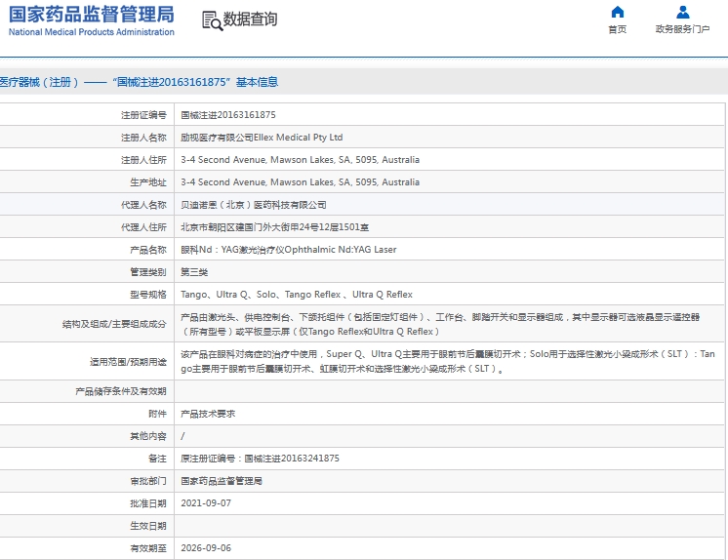Image resolution: width=728 pixels, height=560 pixels.
Task: Click the 审批部门 label
Action: click(x=148, y=481)
